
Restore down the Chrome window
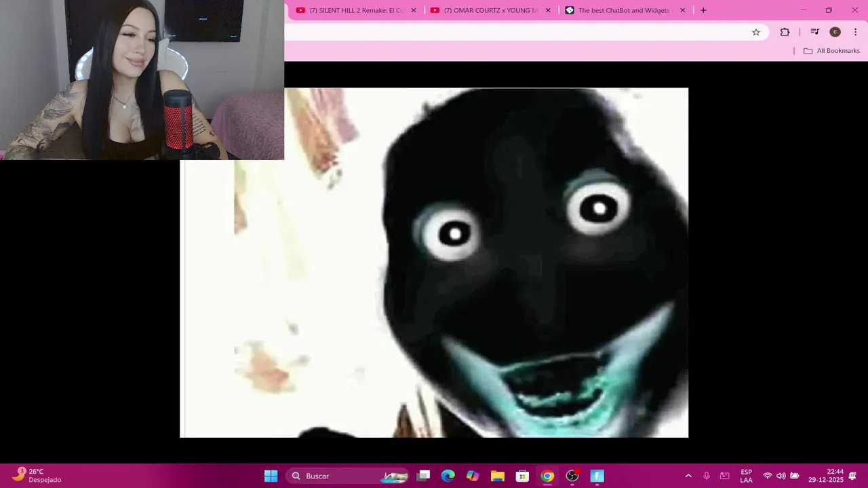[829, 10]
